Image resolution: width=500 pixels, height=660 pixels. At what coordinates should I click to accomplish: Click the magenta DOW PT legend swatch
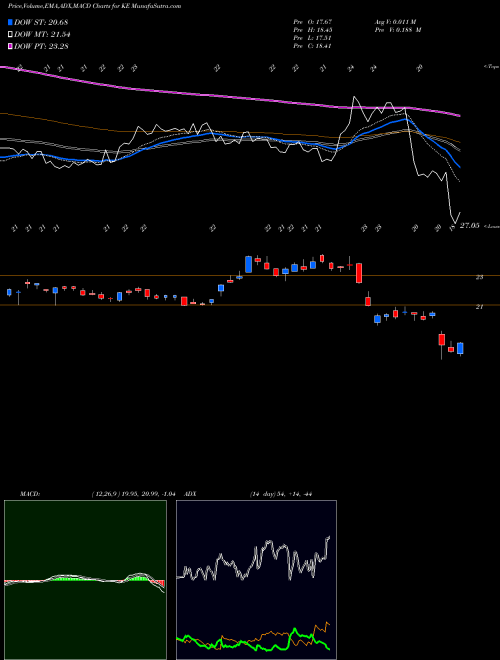11,46
